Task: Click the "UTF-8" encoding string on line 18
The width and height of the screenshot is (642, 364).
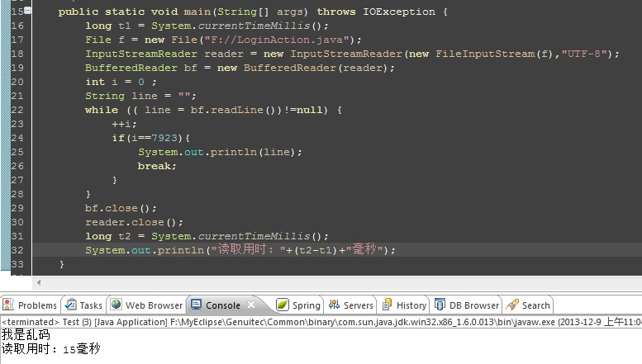Action: [587, 54]
